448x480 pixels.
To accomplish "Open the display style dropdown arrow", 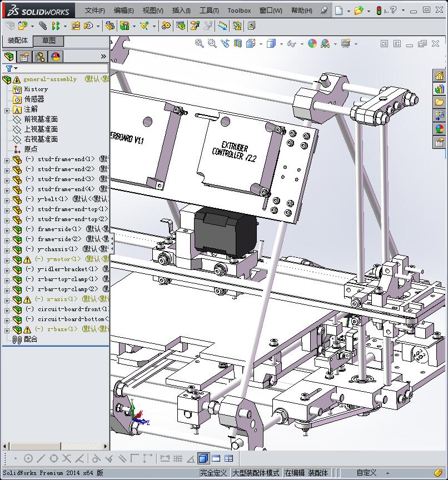I will 282,44.
